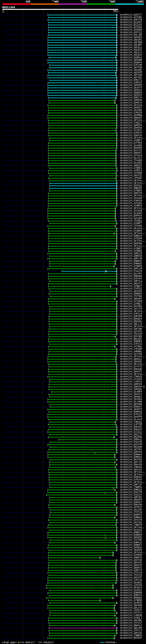146x644 pixels.
Task: Select the label UniRef100_B1B611
Action: [131, 58]
